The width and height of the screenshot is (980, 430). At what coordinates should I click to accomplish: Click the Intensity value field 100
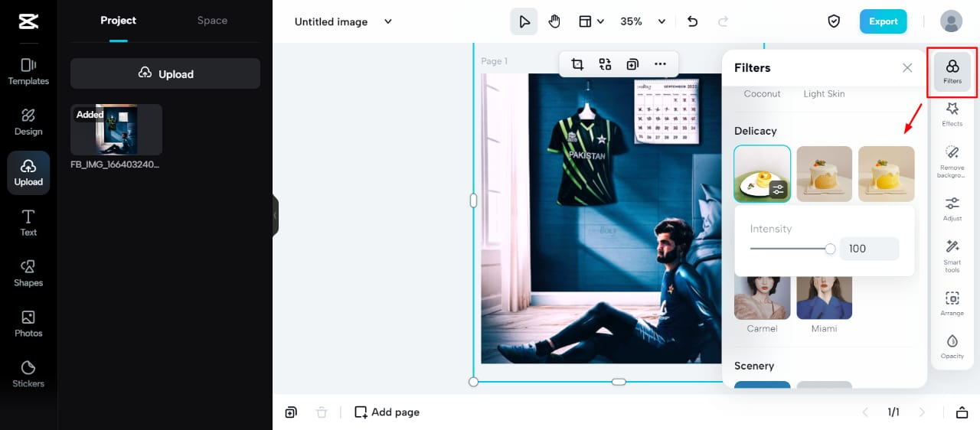click(x=869, y=249)
